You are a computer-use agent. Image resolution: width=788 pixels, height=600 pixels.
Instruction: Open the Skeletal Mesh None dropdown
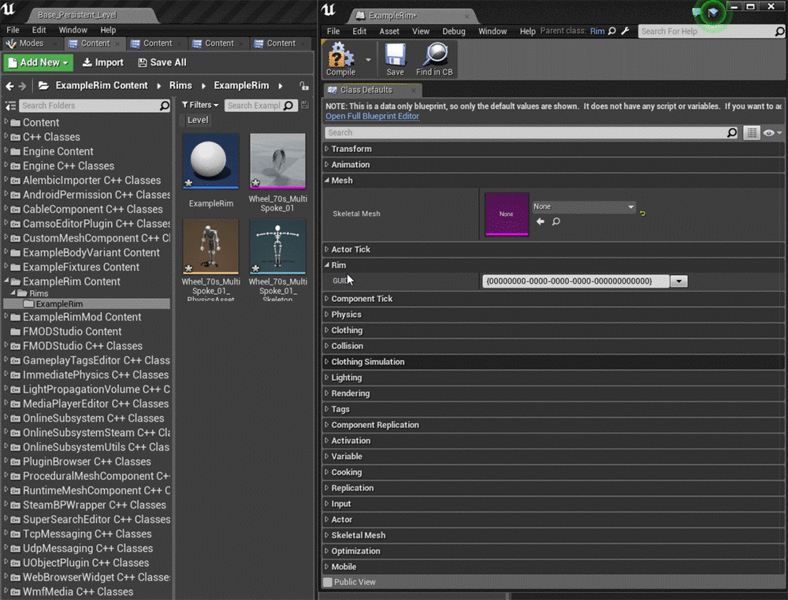pyautogui.click(x=584, y=207)
